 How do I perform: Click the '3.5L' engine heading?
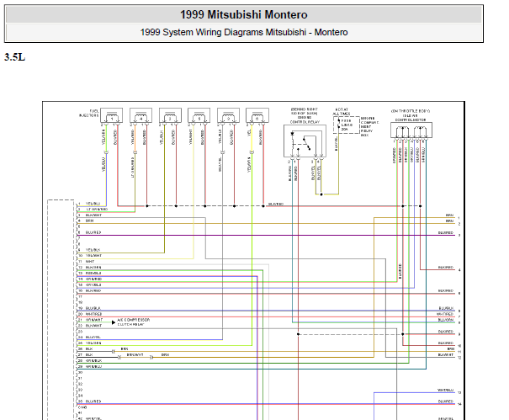pyautogui.click(x=14, y=57)
